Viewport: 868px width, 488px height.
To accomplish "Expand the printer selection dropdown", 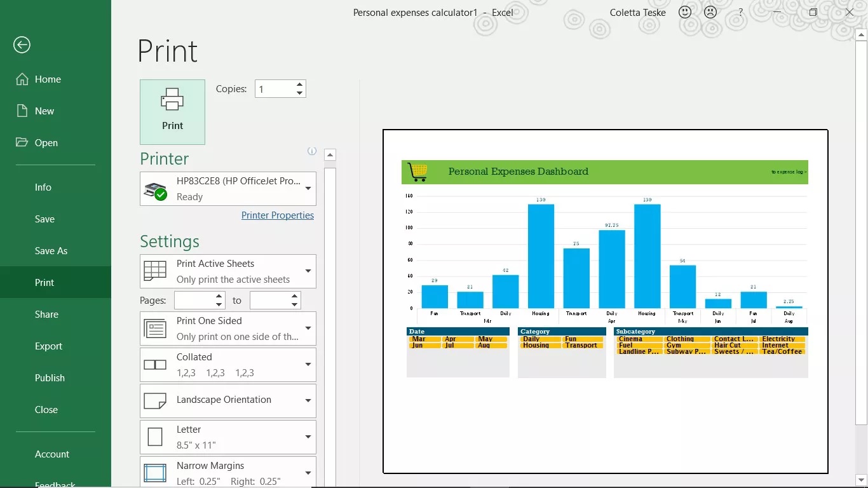I will (x=308, y=189).
